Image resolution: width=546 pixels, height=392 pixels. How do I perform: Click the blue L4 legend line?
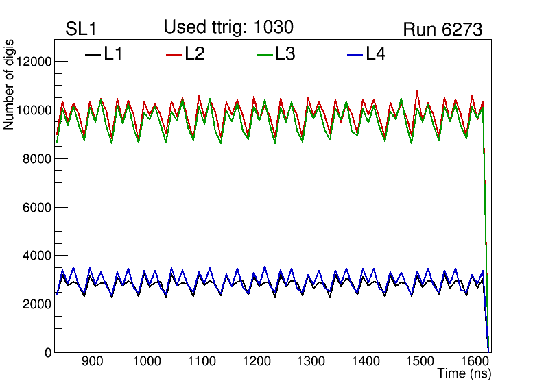(355, 54)
